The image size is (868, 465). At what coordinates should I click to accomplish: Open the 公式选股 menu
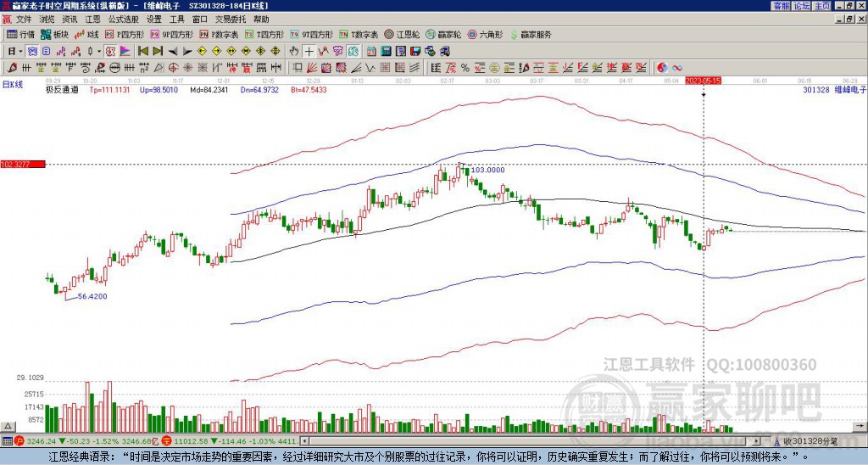point(124,20)
